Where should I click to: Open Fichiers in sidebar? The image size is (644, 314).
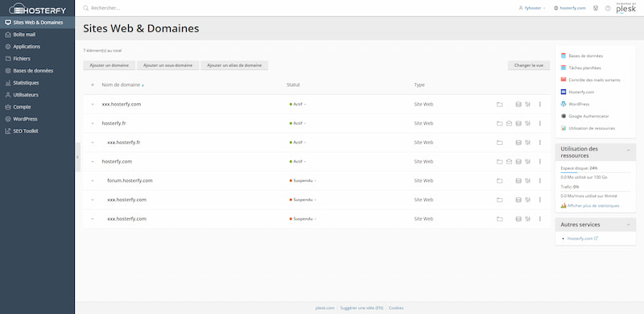coord(37,59)
